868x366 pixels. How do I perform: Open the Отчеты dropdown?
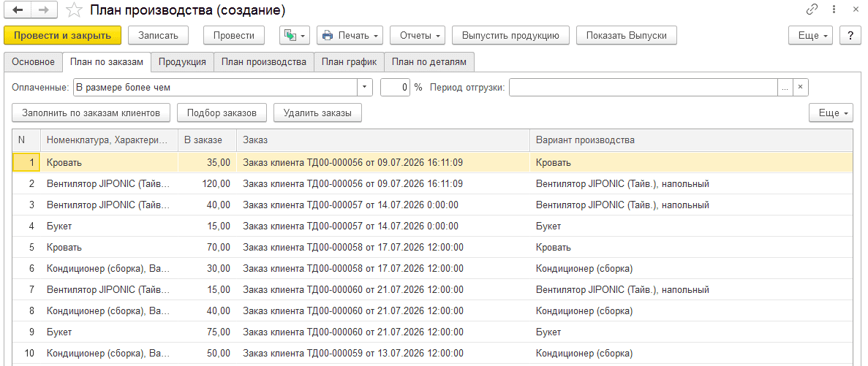click(418, 35)
